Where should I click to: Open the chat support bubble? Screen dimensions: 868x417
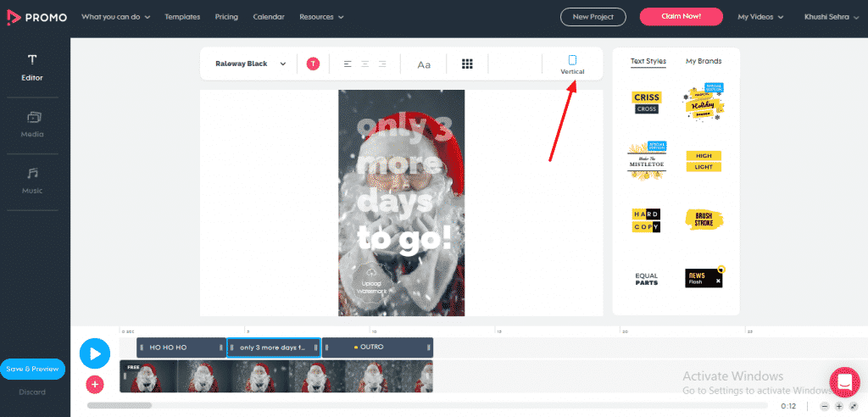point(844,382)
